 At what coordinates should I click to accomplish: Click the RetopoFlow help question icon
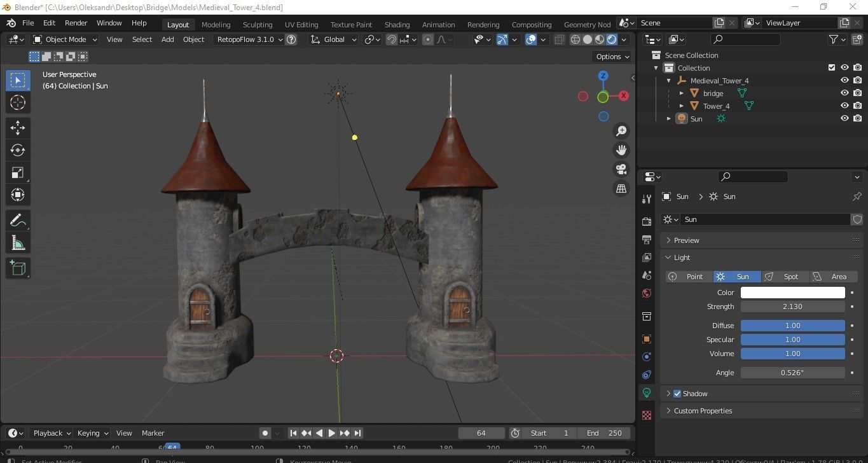coord(291,39)
